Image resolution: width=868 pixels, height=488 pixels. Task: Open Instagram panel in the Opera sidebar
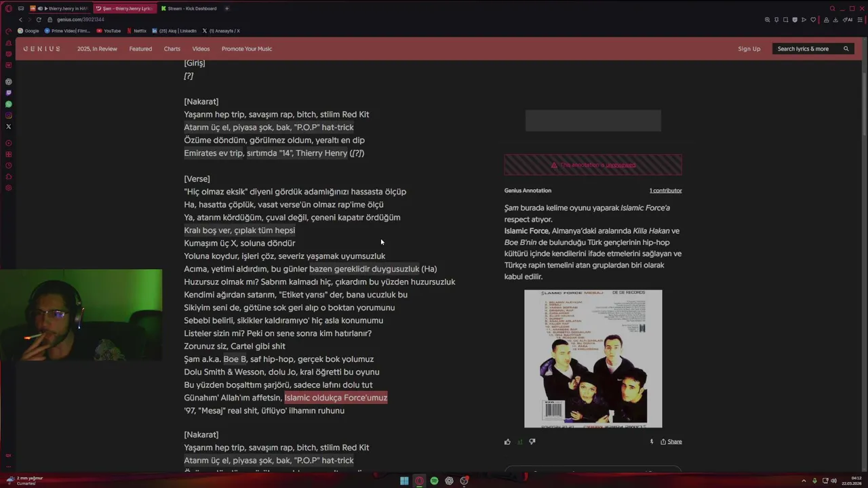coord(8,115)
